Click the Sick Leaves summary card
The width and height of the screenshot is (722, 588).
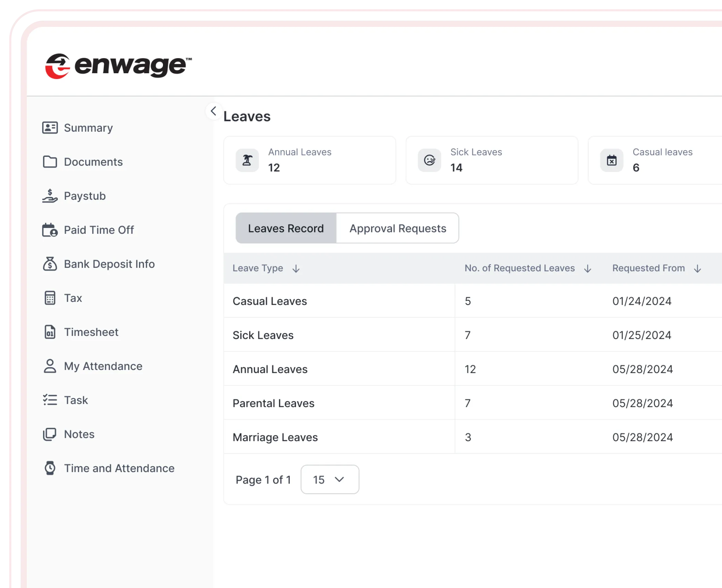click(x=492, y=160)
